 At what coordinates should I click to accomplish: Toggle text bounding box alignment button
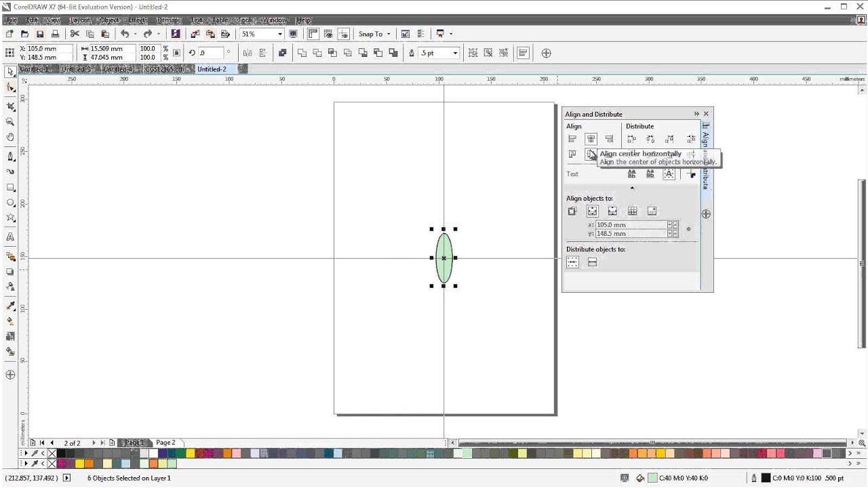click(669, 174)
